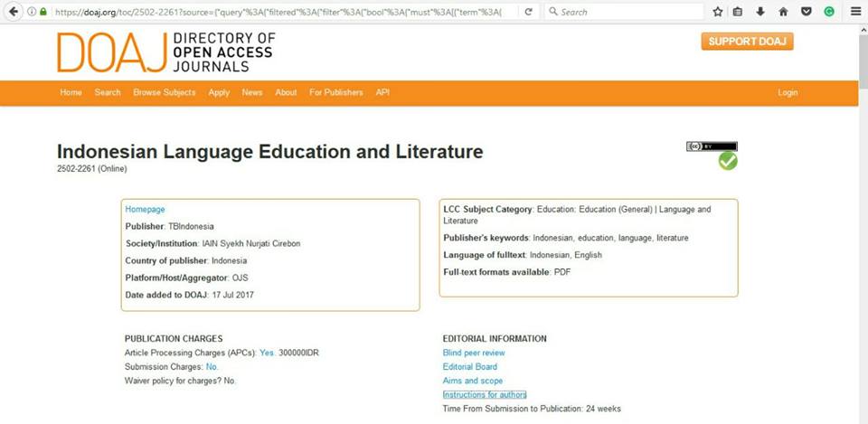Open the journal Homepage link
The image size is (868, 424).
(145, 209)
